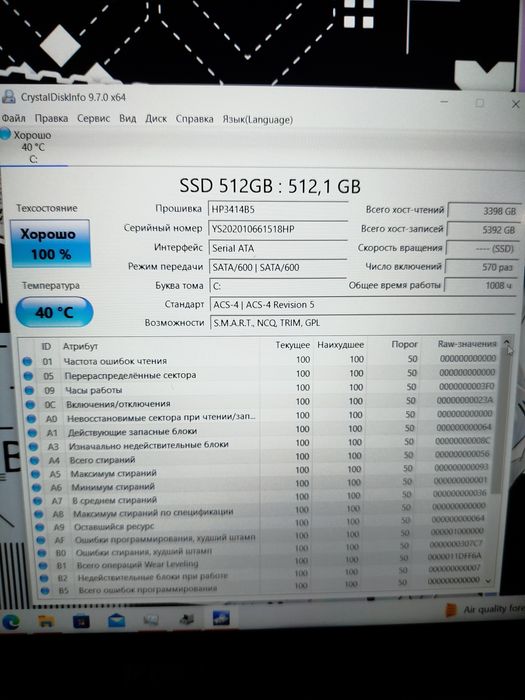Click the power-on count 570 раз
The image size is (525, 700).
pos(481,267)
